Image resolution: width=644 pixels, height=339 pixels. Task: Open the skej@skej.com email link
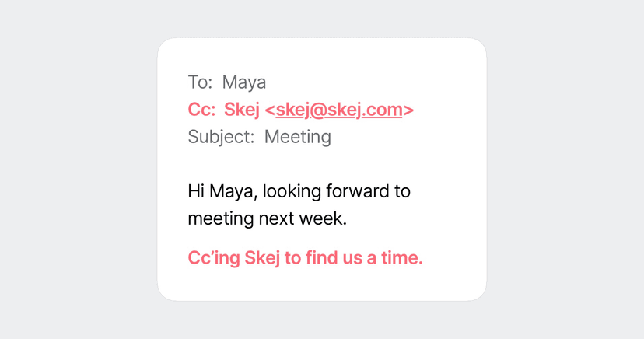coord(338,110)
